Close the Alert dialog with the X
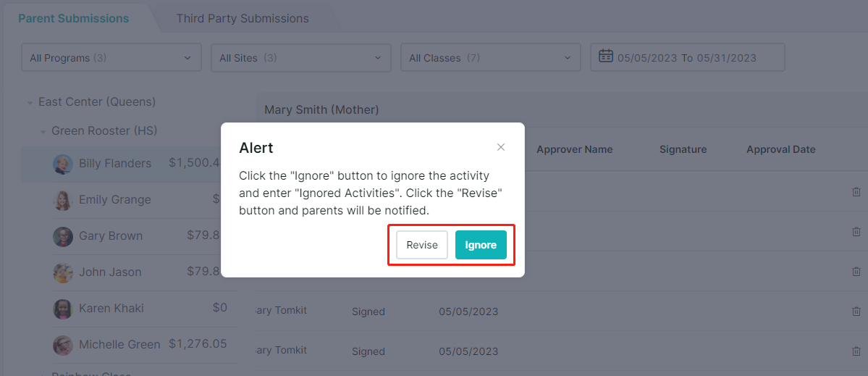The width and height of the screenshot is (868, 376). pos(501,147)
